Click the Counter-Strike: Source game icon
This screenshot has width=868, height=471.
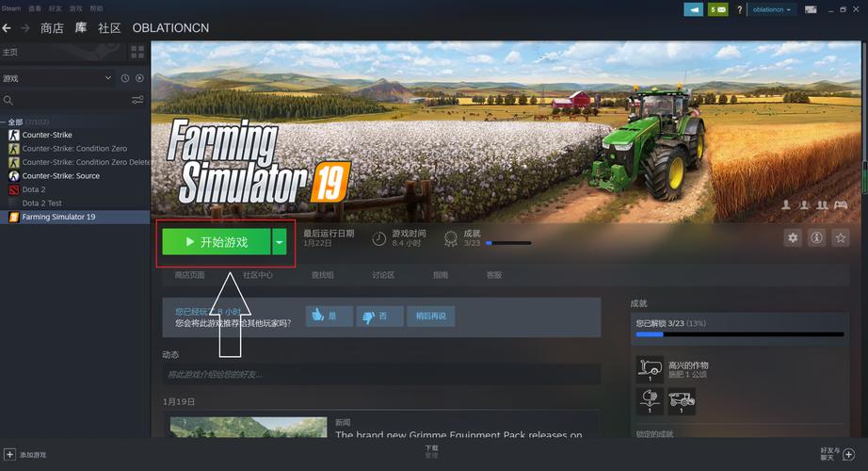pyautogui.click(x=14, y=175)
